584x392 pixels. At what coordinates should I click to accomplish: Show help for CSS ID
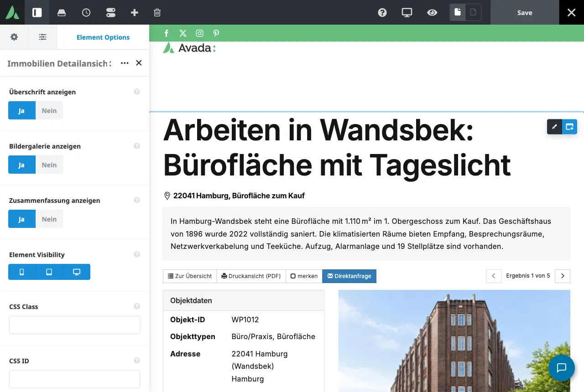(x=137, y=361)
